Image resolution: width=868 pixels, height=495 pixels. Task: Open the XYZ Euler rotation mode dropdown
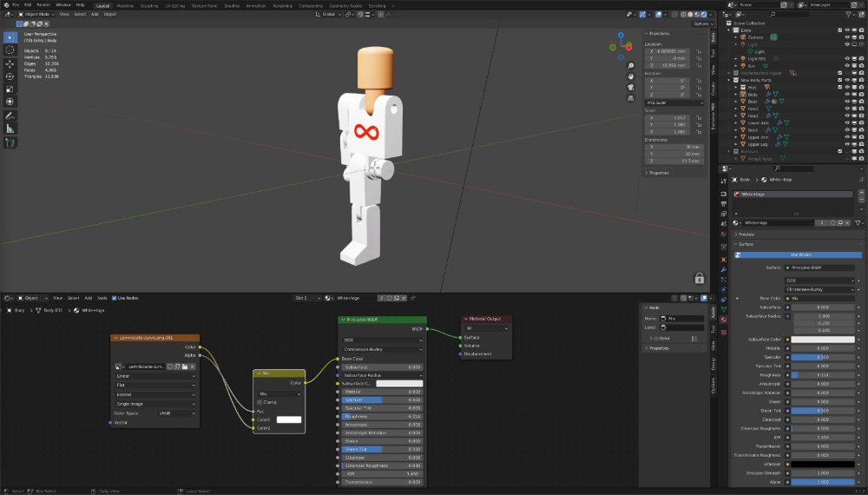674,103
